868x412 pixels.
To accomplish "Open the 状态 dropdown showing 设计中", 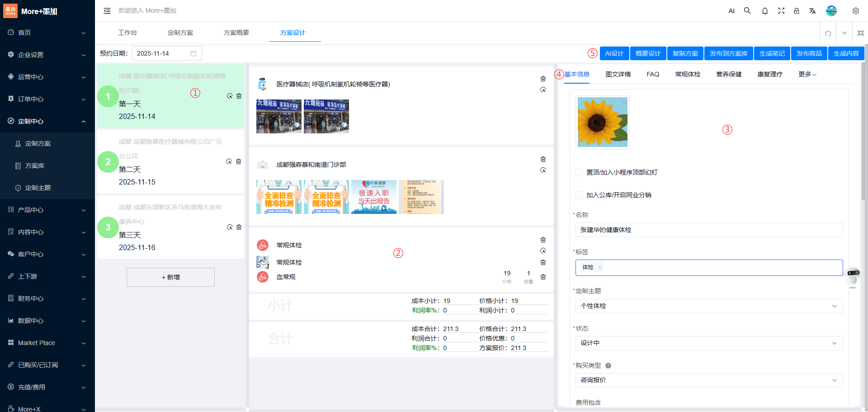I will 708,343.
